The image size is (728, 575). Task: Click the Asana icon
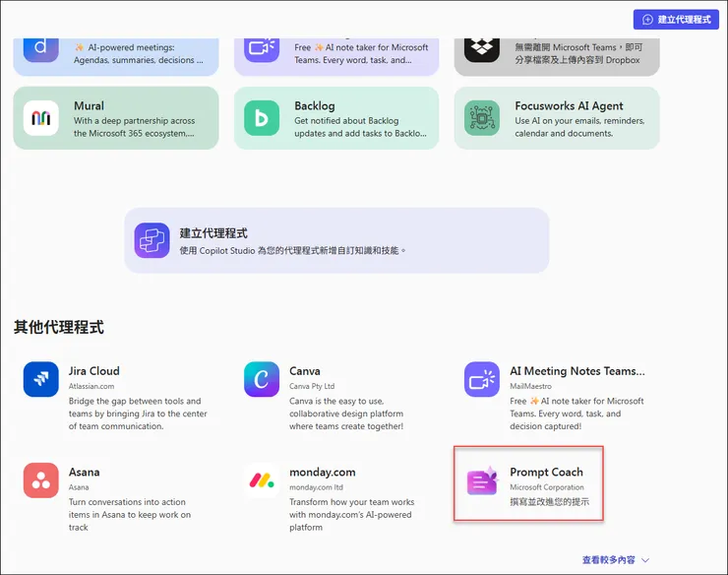[41, 480]
